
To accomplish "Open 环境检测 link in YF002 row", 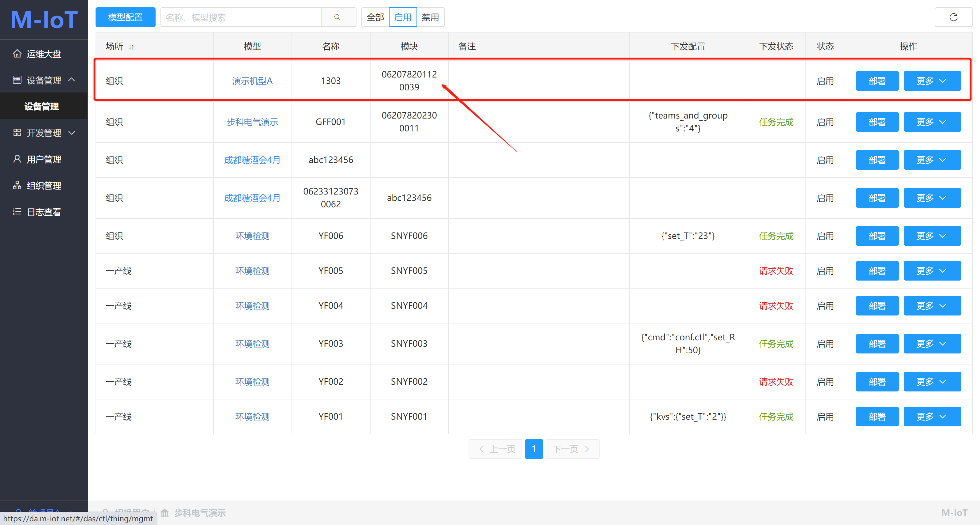I will 252,382.
